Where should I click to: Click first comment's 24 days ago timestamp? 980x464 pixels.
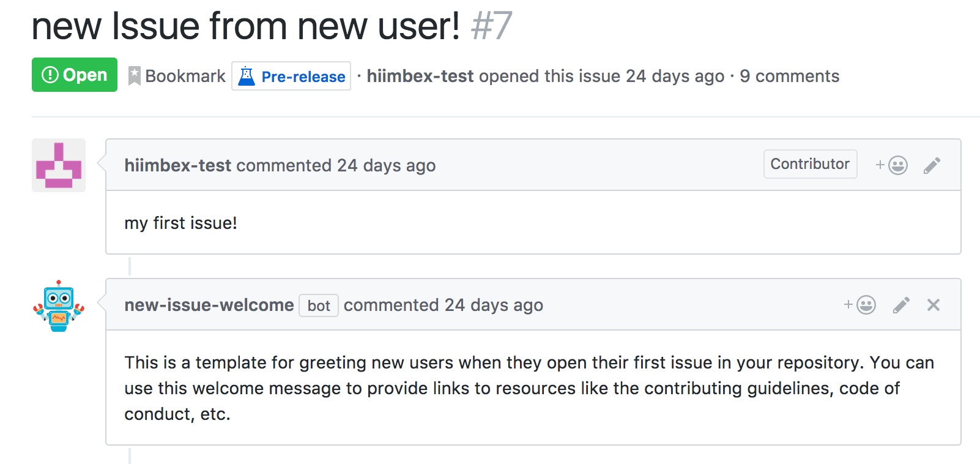tap(387, 165)
